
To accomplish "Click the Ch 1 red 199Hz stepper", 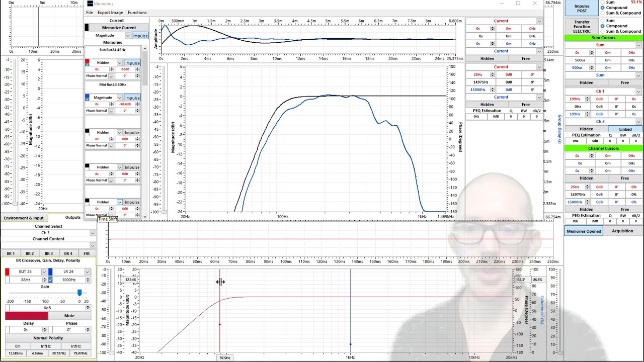I will 587,99.
